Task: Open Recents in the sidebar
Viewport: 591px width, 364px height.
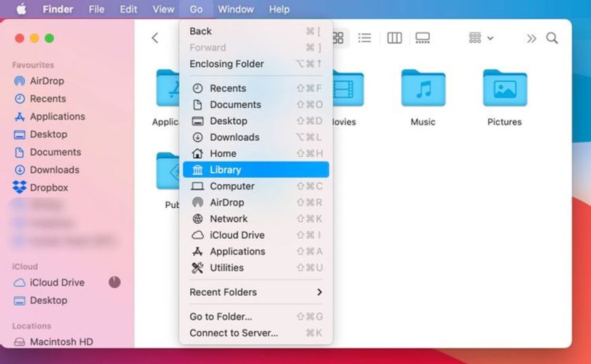Action: point(48,98)
